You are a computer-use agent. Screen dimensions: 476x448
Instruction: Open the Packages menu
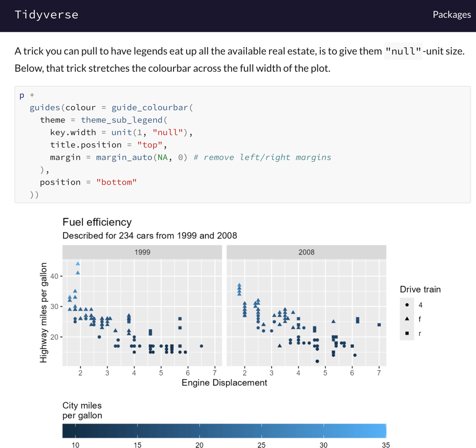tap(451, 14)
